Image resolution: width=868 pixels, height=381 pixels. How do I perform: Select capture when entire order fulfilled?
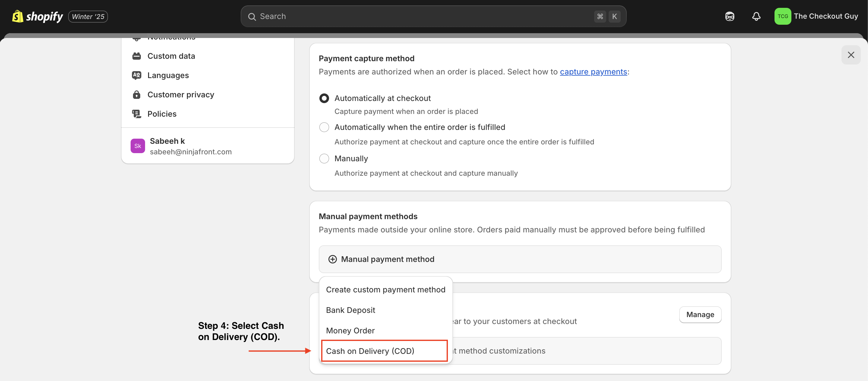point(324,127)
